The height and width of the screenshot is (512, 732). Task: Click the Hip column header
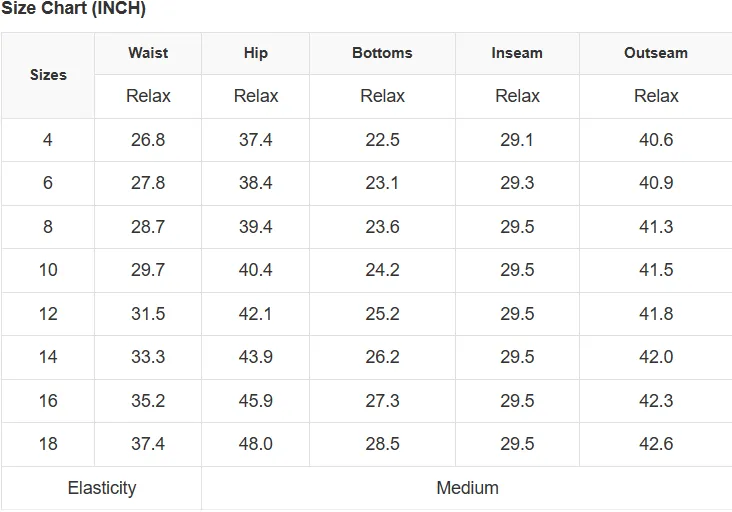[x=255, y=53]
